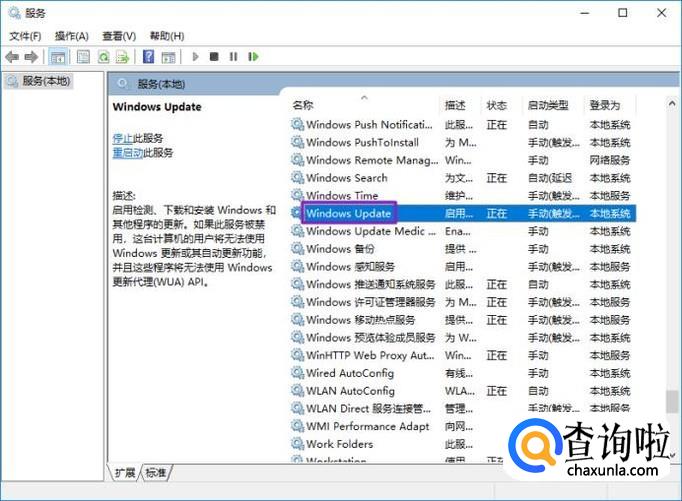682x501 pixels.
Task: Click the Windows Search service icon
Action: click(x=298, y=178)
